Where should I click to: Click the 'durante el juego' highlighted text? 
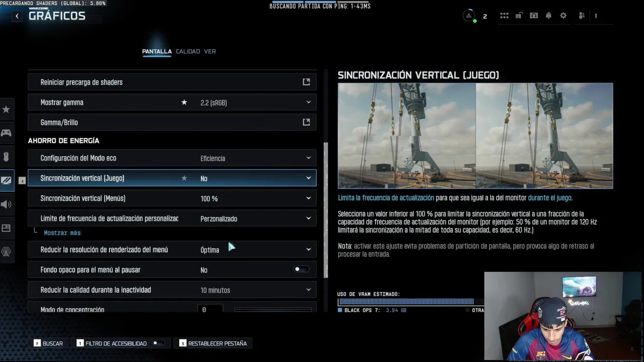pos(550,198)
